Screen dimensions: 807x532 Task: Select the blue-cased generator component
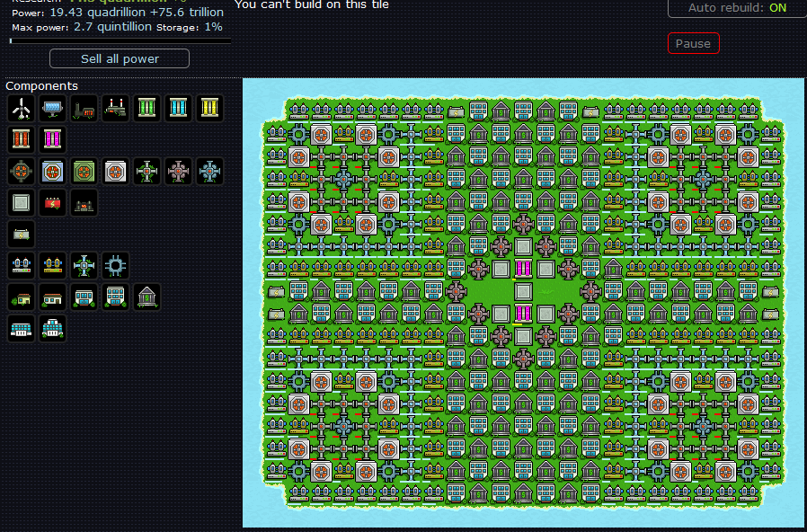(52, 172)
